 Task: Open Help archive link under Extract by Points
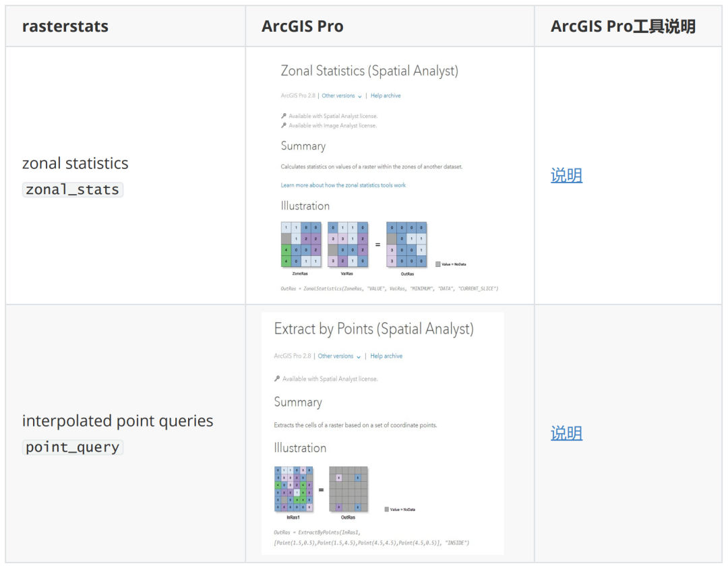coord(386,356)
